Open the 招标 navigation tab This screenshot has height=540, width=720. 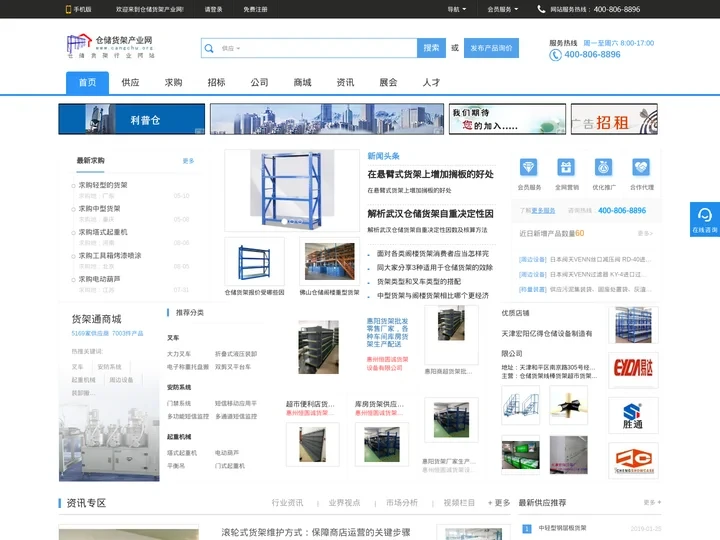pyautogui.click(x=216, y=83)
